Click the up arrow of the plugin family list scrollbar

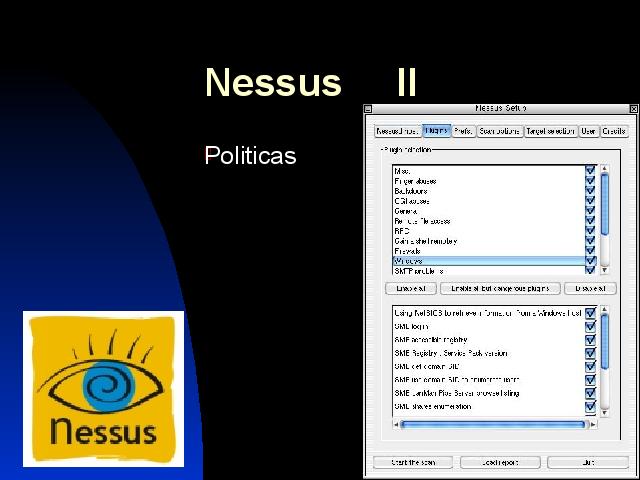pyautogui.click(x=604, y=168)
